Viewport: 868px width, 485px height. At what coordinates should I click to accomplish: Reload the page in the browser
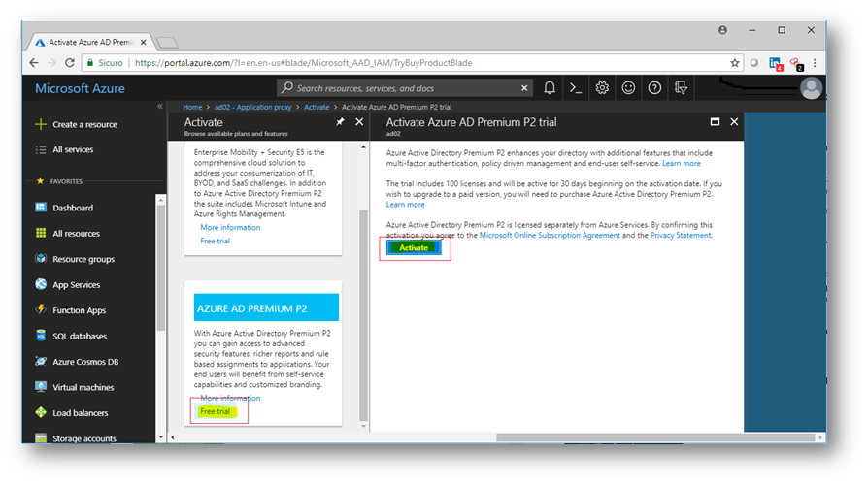click(x=69, y=62)
